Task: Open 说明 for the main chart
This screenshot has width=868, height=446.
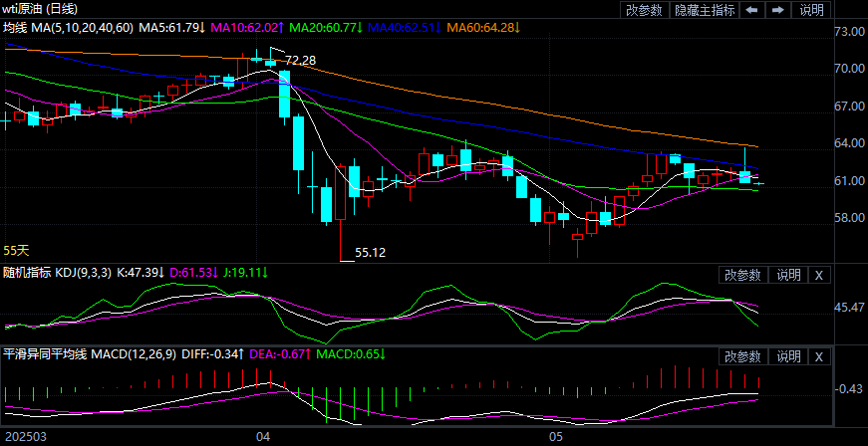Action: [x=812, y=9]
